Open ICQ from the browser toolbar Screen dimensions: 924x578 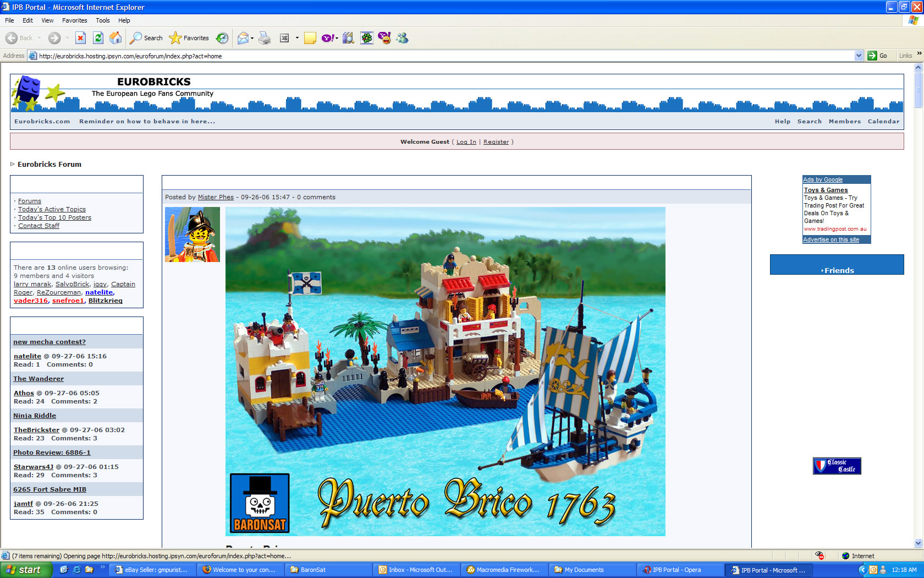pos(366,38)
